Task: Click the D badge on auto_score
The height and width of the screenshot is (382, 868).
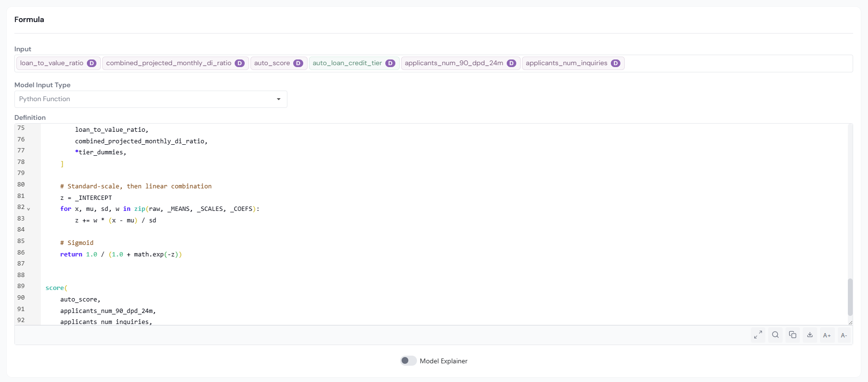Action: [298, 63]
